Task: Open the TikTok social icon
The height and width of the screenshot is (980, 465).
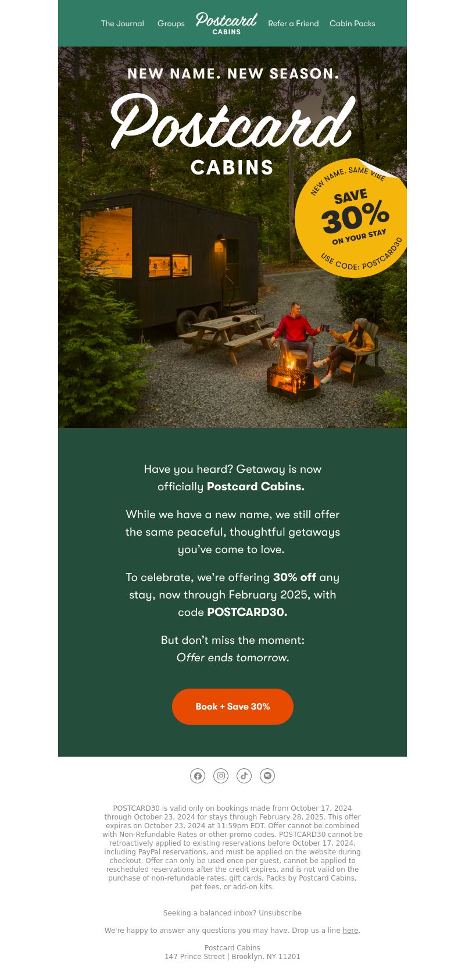Action: (244, 776)
